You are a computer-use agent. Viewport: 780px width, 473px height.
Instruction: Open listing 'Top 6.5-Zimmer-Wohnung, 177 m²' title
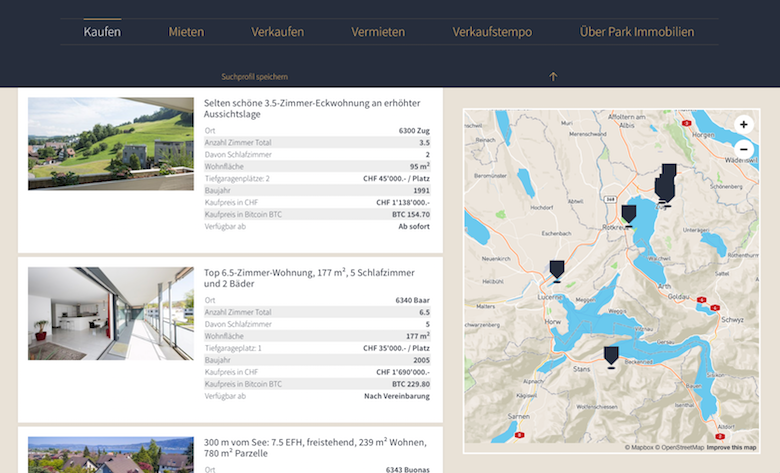[309, 278]
